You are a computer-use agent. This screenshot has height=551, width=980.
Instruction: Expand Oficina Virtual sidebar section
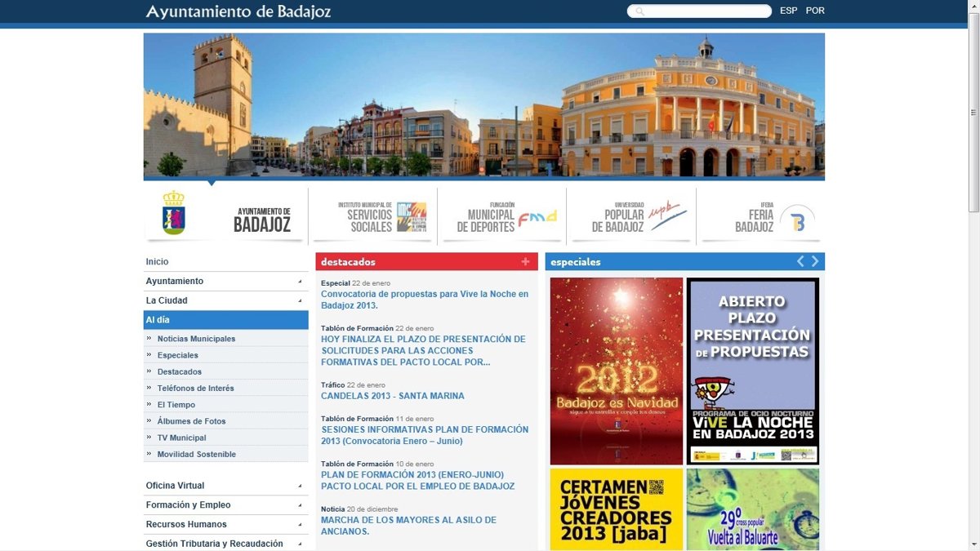[x=300, y=486]
